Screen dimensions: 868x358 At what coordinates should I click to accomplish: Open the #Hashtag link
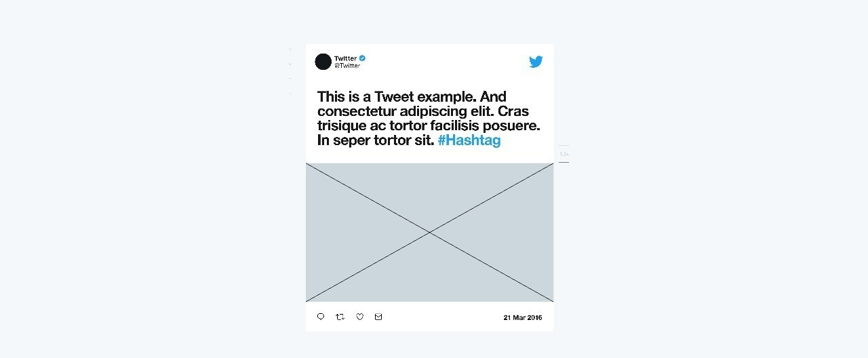(x=469, y=141)
